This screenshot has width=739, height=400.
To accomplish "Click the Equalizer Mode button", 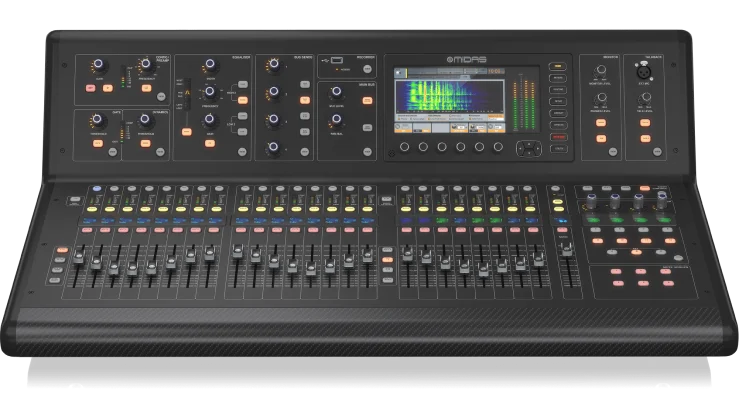I will tap(187, 132).
